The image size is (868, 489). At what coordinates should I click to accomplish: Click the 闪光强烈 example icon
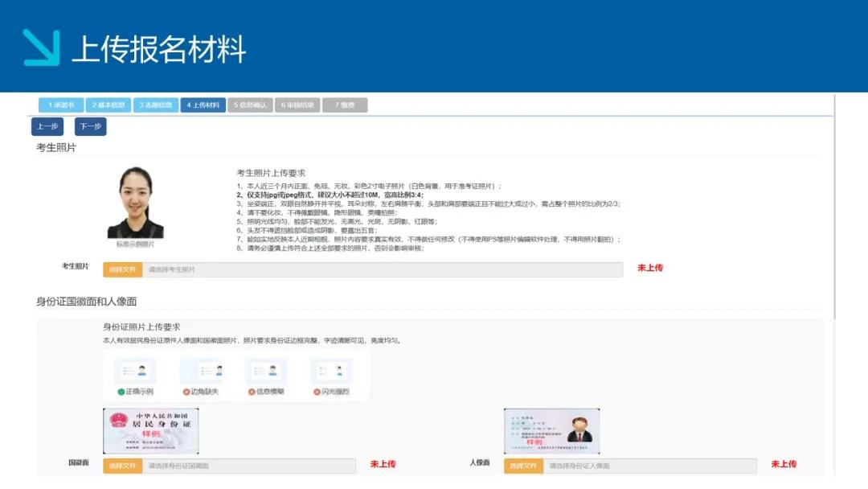point(331,372)
